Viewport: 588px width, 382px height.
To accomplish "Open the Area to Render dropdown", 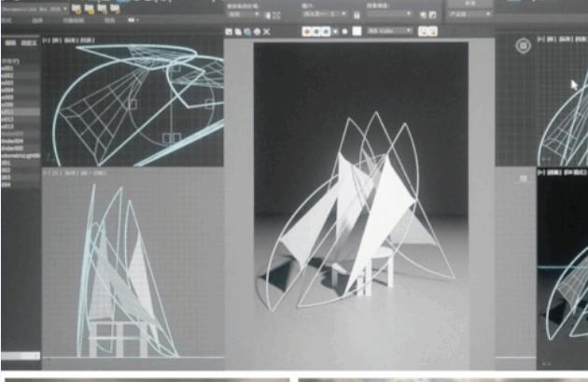I will click(244, 14).
